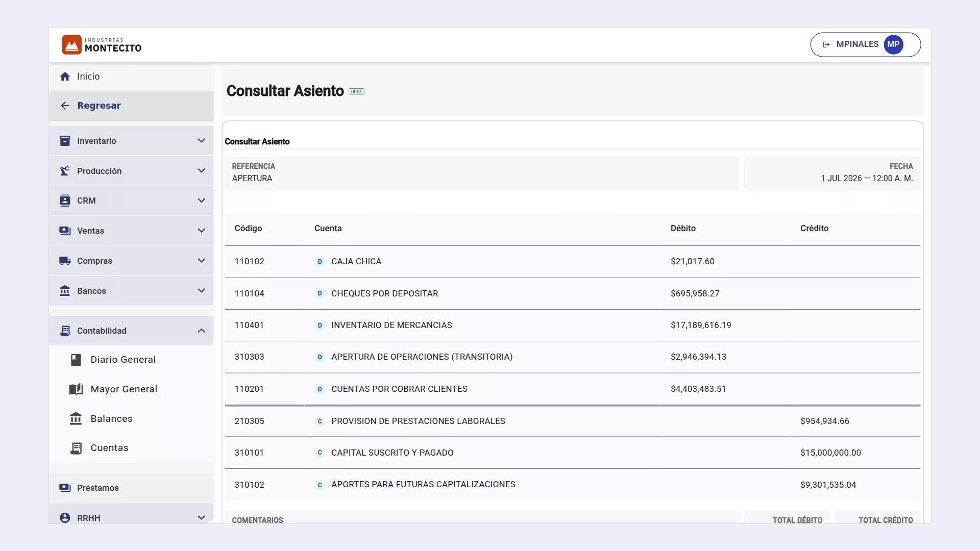This screenshot has width=980, height=551.
Task: Click the credit amount $15,000,000.00
Action: click(830, 453)
